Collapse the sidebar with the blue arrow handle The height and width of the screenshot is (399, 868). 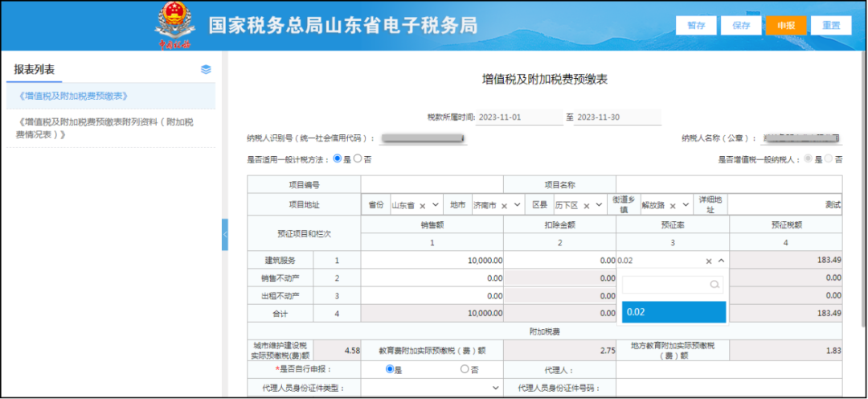pyautogui.click(x=225, y=234)
